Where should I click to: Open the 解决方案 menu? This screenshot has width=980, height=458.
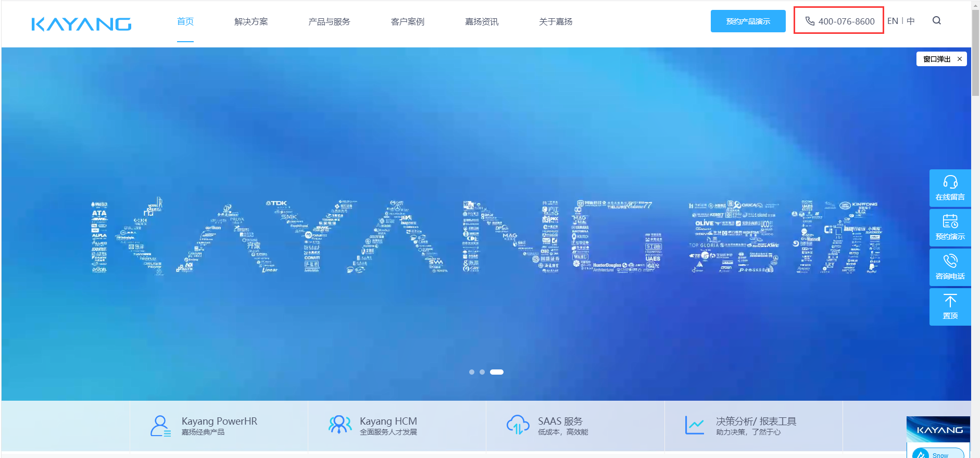click(x=251, y=21)
